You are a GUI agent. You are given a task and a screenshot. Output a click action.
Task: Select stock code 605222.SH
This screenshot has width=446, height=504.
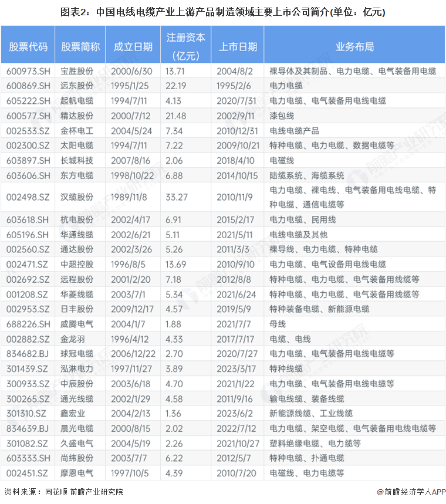(28, 101)
